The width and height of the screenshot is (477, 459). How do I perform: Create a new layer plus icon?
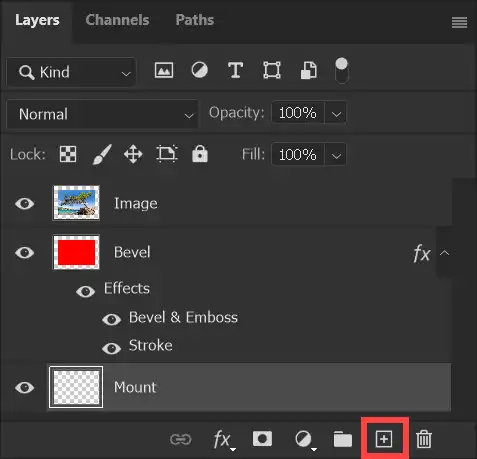pos(384,439)
